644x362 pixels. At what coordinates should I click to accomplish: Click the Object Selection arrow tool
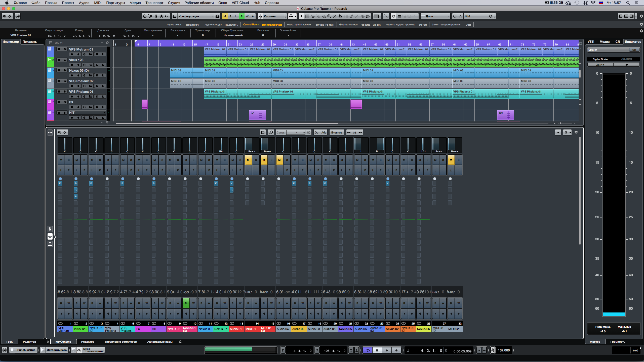301,16
